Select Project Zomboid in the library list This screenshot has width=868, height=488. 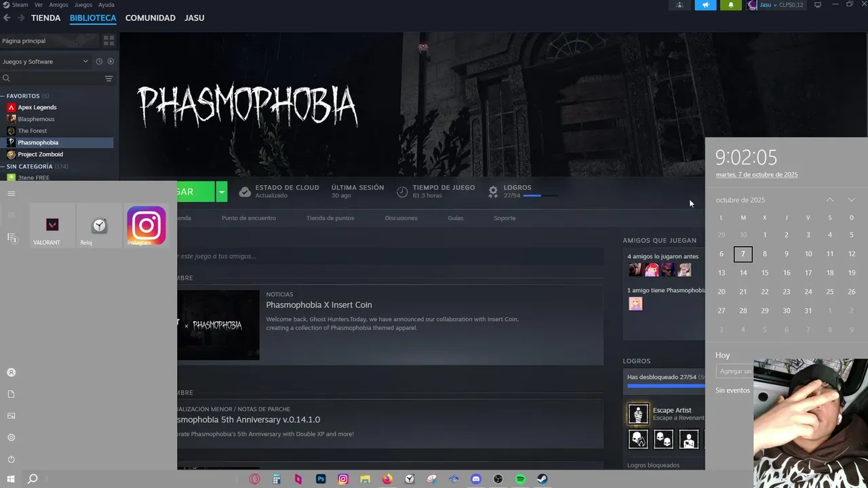(x=41, y=155)
